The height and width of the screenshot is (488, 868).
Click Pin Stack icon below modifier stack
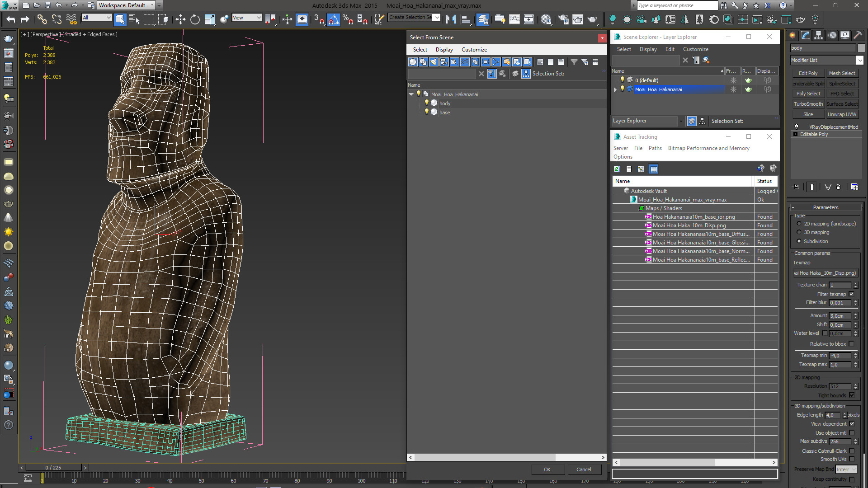pyautogui.click(x=796, y=187)
